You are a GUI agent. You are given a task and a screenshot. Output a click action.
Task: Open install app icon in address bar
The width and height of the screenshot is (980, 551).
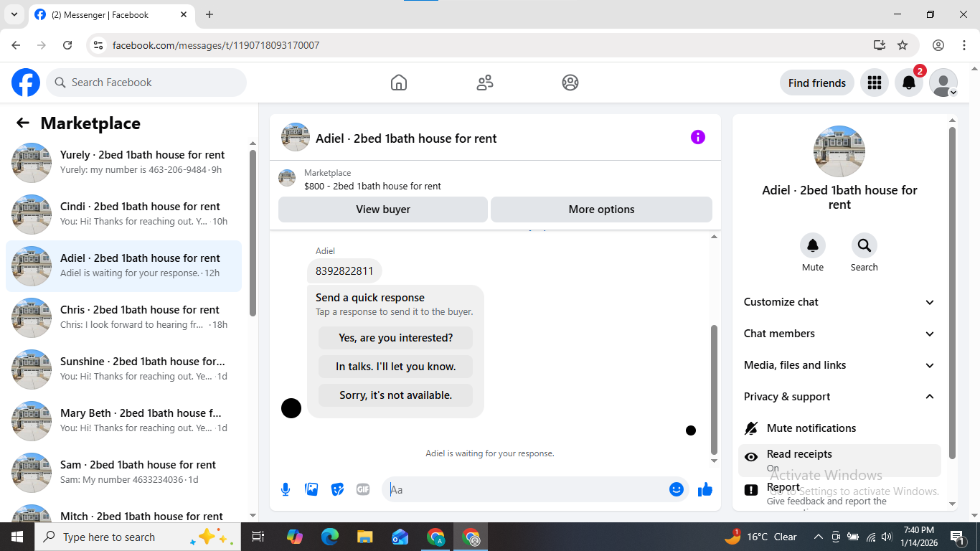pyautogui.click(x=880, y=45)
